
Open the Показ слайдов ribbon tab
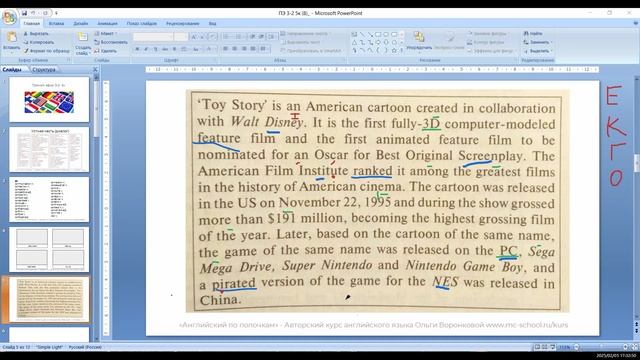point(142,24)
